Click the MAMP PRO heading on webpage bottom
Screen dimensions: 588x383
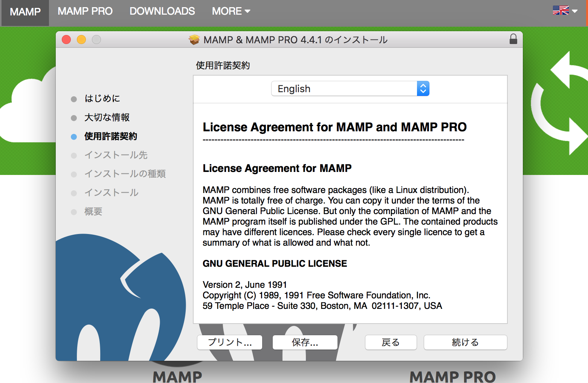(452, 377)
